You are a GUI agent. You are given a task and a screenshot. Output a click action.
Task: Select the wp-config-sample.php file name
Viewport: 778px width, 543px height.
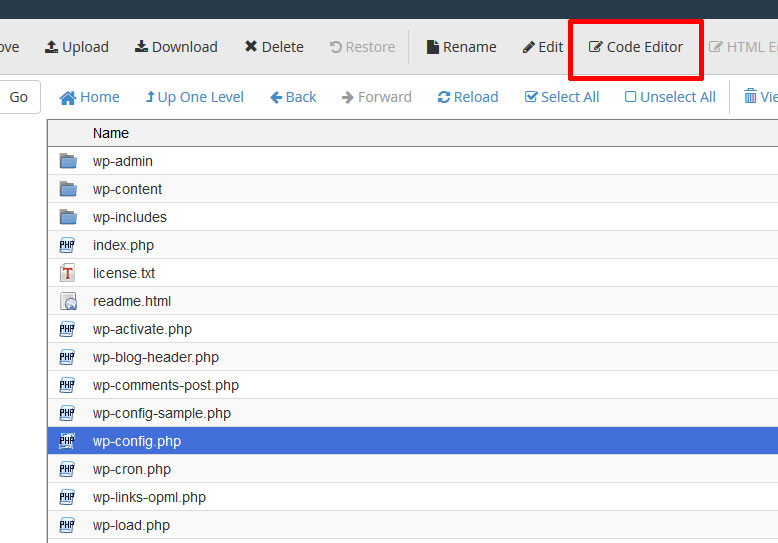pos(162,413)
